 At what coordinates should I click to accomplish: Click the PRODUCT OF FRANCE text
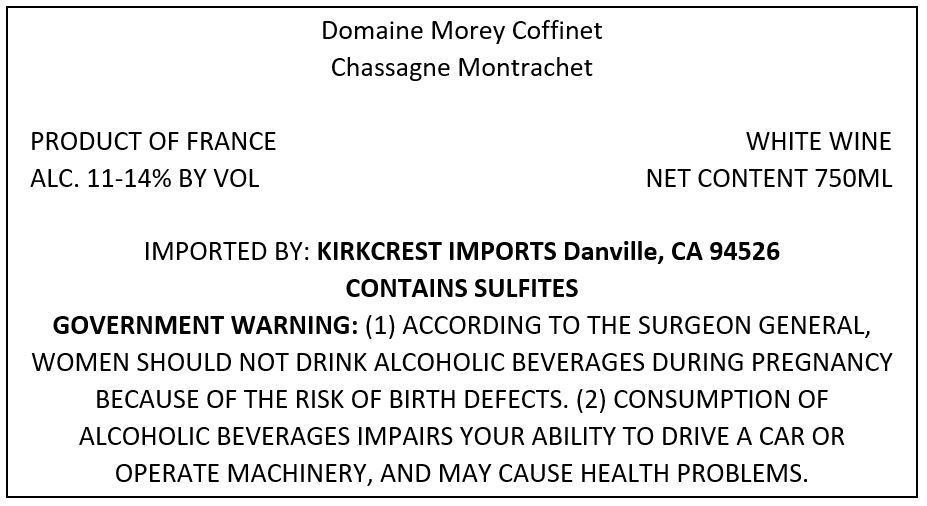coord(153,142)
